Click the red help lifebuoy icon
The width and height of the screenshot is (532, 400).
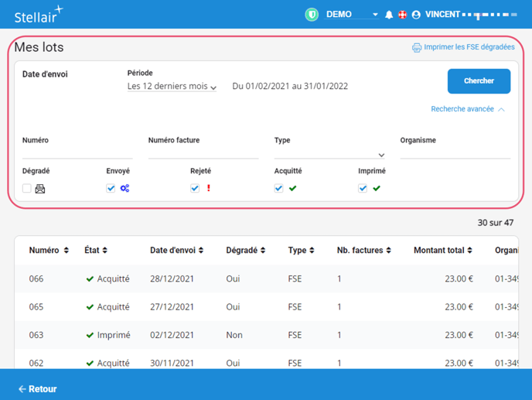pyautogui.click(x=402, y=15)
